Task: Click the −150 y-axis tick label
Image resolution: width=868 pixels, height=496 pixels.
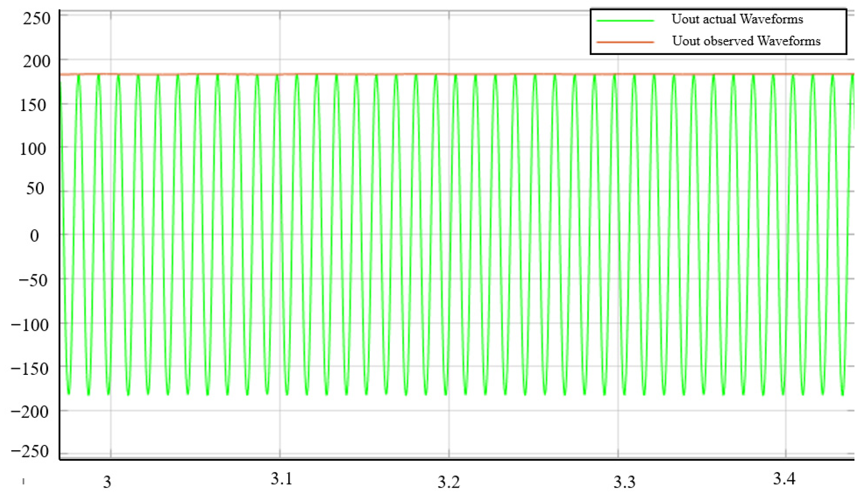Action: coord(30,369)
